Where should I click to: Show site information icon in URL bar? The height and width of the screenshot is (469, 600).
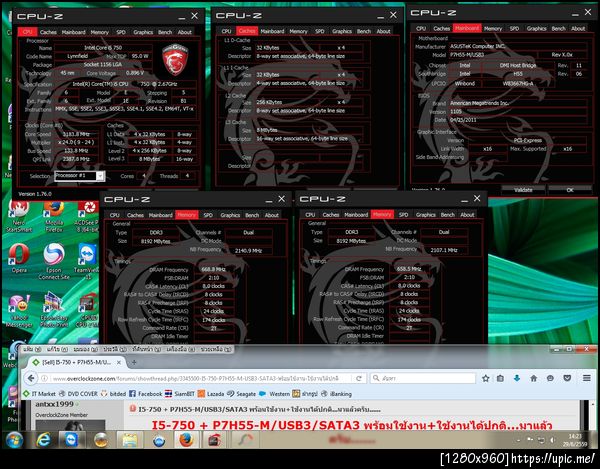44,378
